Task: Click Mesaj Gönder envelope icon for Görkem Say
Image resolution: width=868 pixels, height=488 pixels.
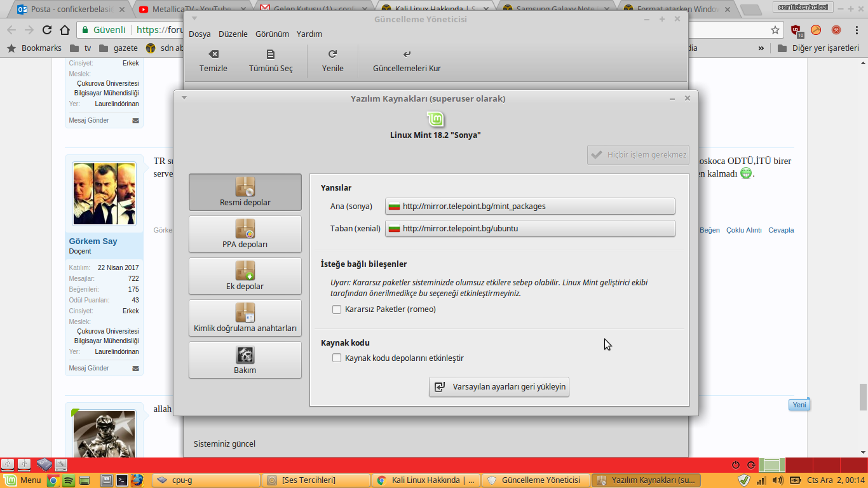Action: click(135, 369)
